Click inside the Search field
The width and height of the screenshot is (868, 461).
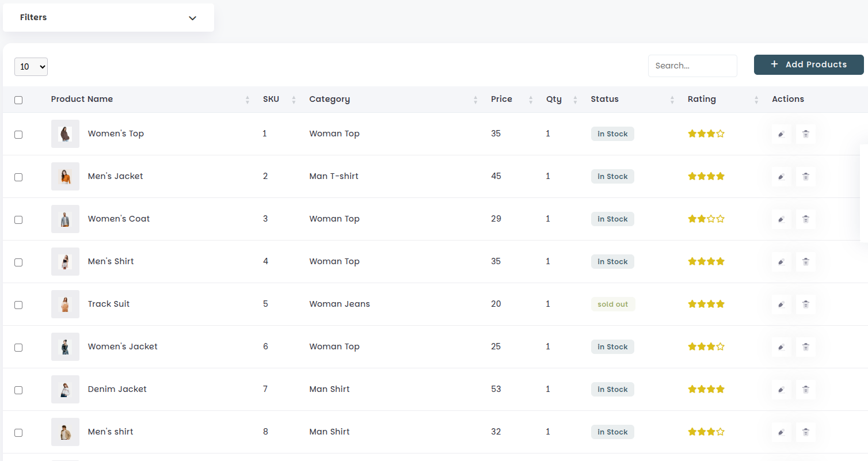(692, 66)
